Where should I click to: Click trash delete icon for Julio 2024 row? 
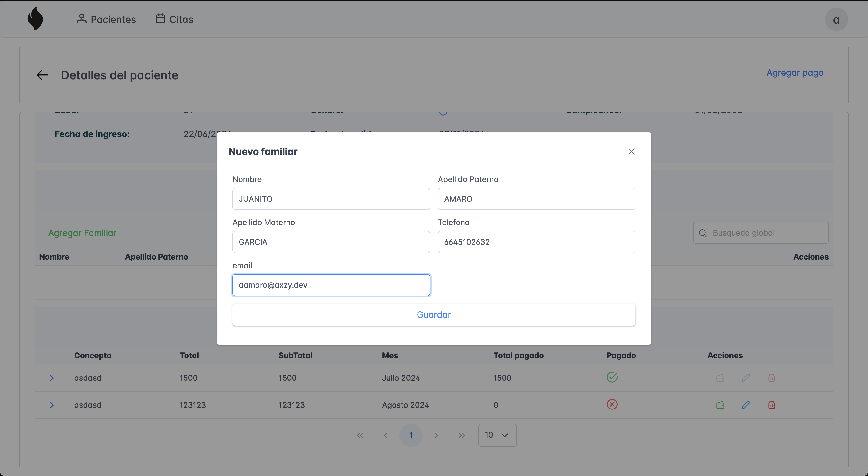771,378
